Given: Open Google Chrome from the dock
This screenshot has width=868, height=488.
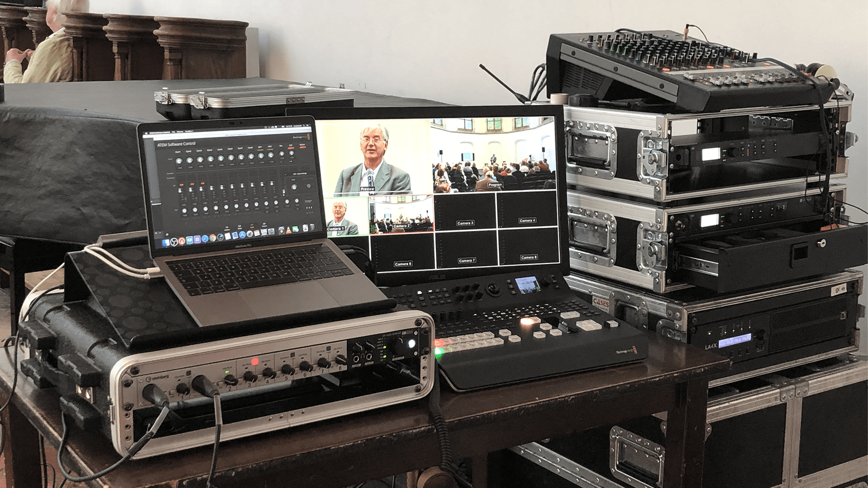Looking at the screenshot, I should coord(213,238).
